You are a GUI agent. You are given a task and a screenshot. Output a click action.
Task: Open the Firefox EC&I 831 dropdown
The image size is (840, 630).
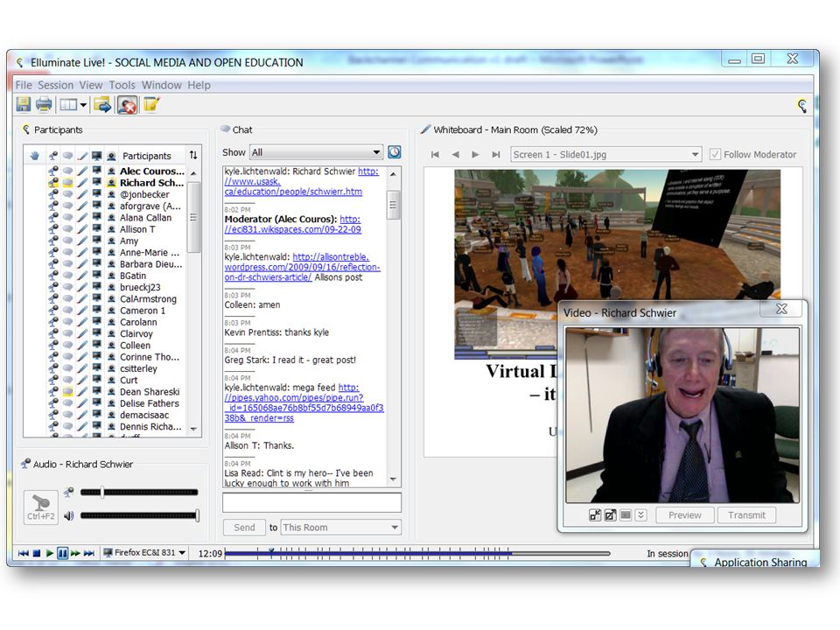pyautogui.click(x=144, y=553)
